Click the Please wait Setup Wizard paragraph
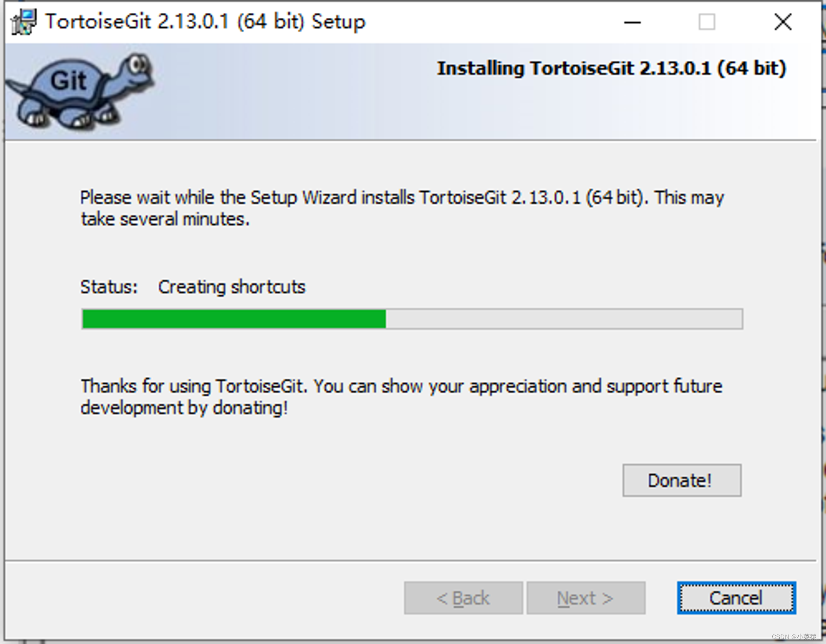The width and height of the screenshot is (826, 644). point(402,208)
